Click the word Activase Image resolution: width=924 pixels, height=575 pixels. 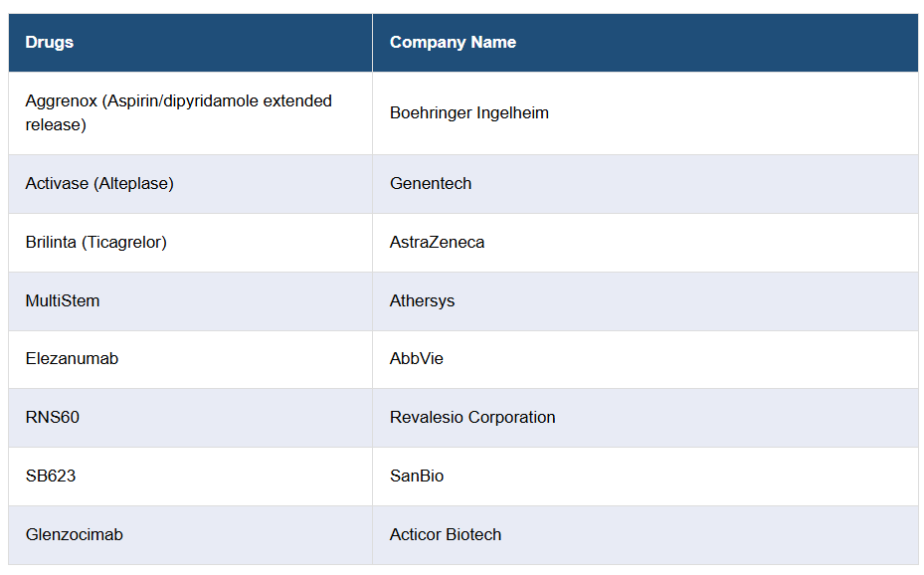[x=57, y=183]
